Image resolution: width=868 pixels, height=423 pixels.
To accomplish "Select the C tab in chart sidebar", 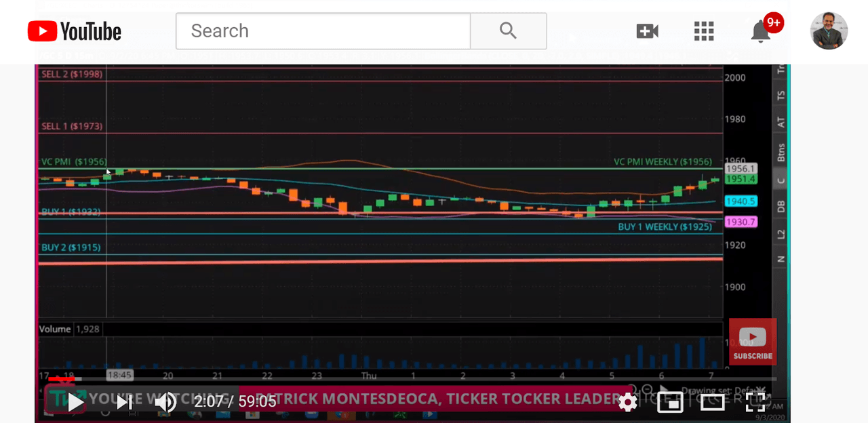I will (x=781, y=180).
